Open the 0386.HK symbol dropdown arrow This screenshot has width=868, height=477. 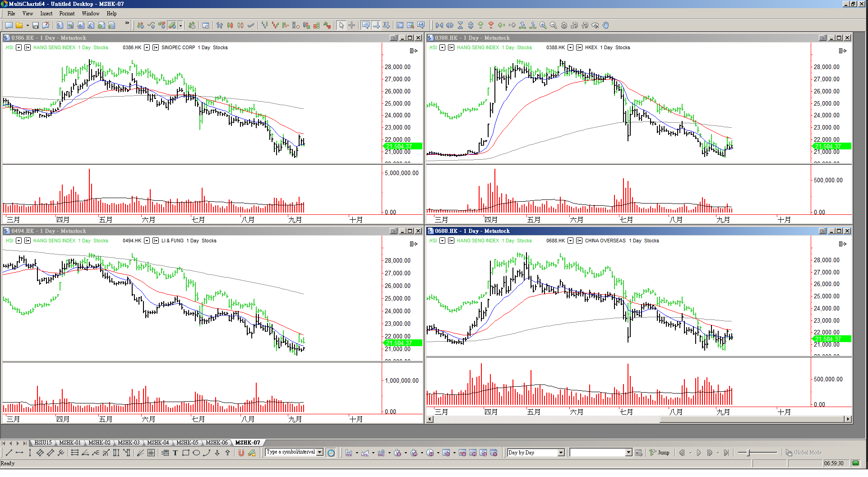(147, 47)
